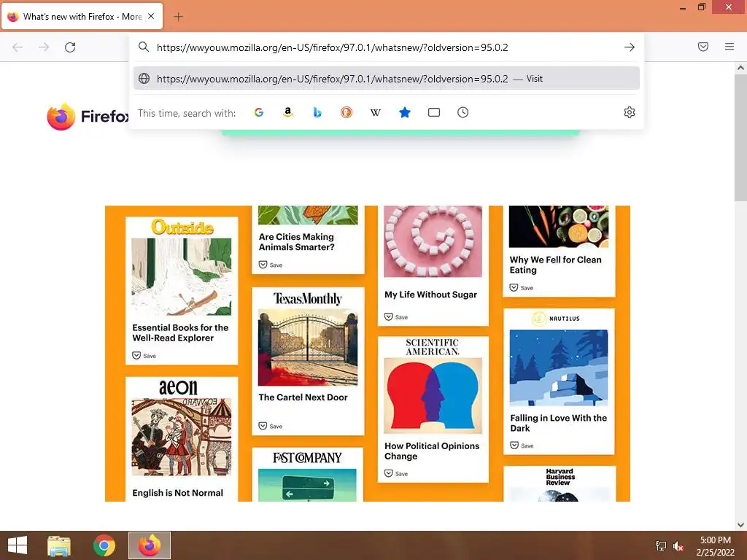Open the Fast Company road sign thumbnail
This screenshot has width=747, height=560.
307,485
